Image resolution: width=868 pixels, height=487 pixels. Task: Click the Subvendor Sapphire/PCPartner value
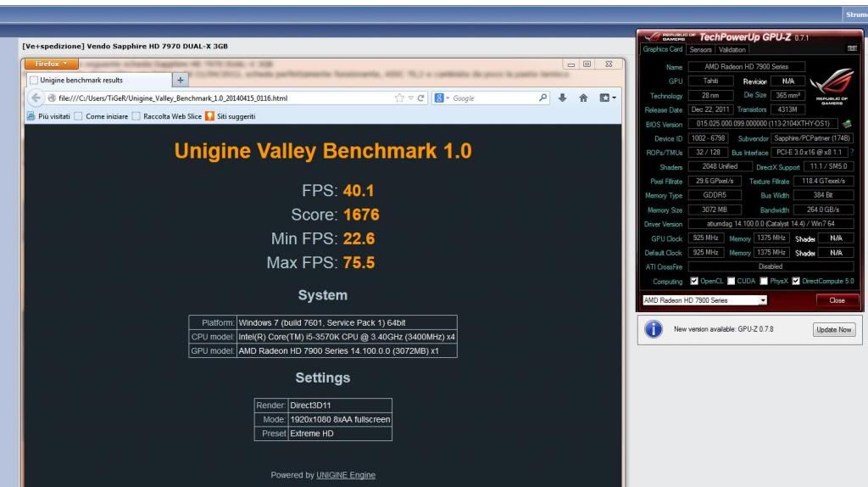pyautogui.click(x=811, y=138)
